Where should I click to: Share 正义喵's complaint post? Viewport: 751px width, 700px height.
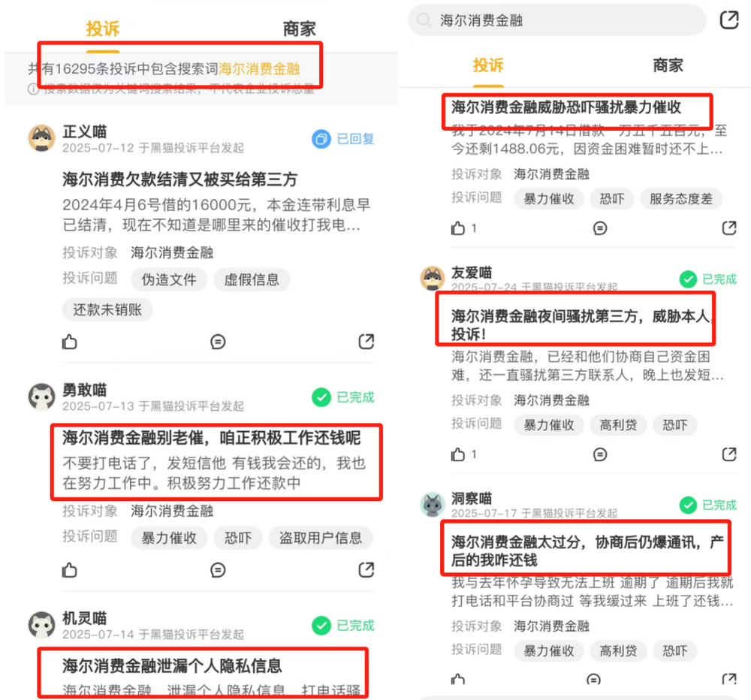point(366,341)
